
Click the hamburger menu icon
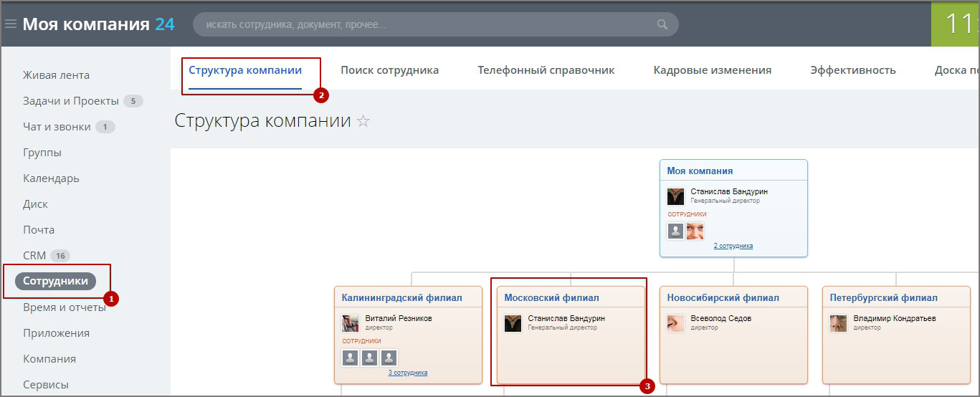point(11,24)
